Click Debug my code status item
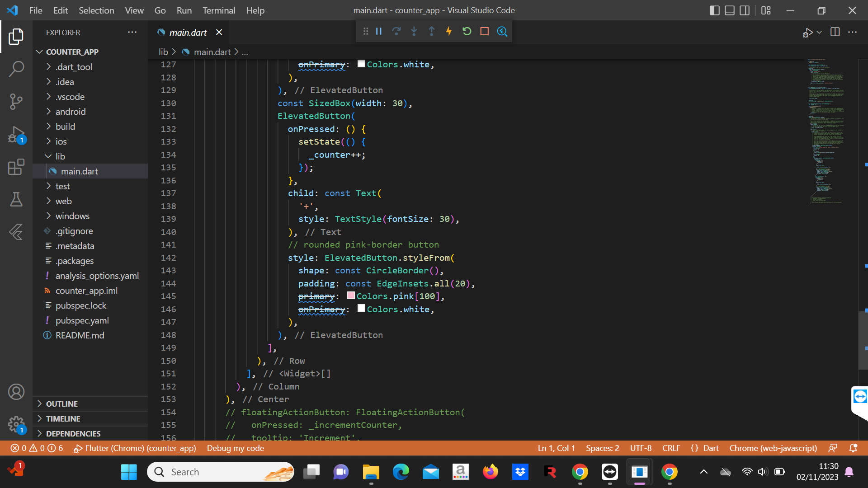868x488 pixels. point(236,448)
